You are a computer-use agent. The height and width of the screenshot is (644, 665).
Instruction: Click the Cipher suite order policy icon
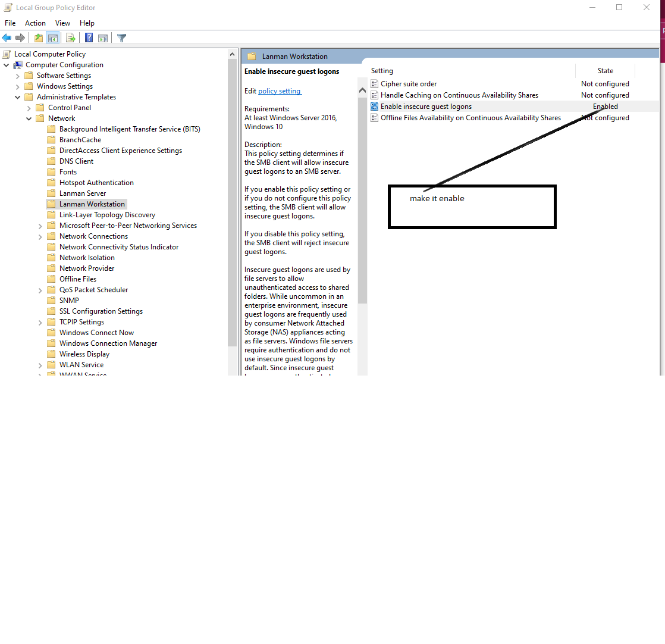[375, 84]
